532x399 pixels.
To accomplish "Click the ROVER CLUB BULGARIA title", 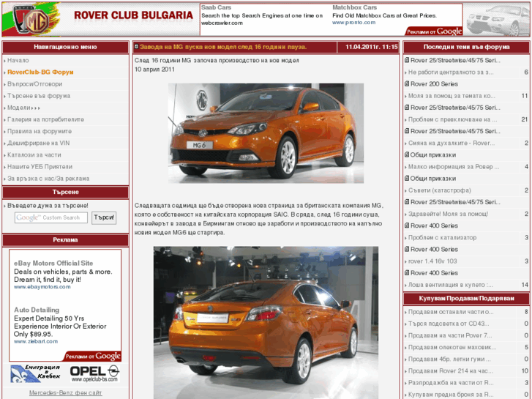I will (x=133, y=15).
